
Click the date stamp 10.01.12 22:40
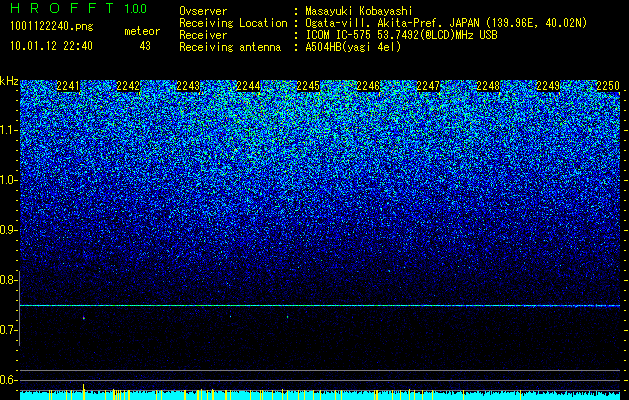[51, 46]
